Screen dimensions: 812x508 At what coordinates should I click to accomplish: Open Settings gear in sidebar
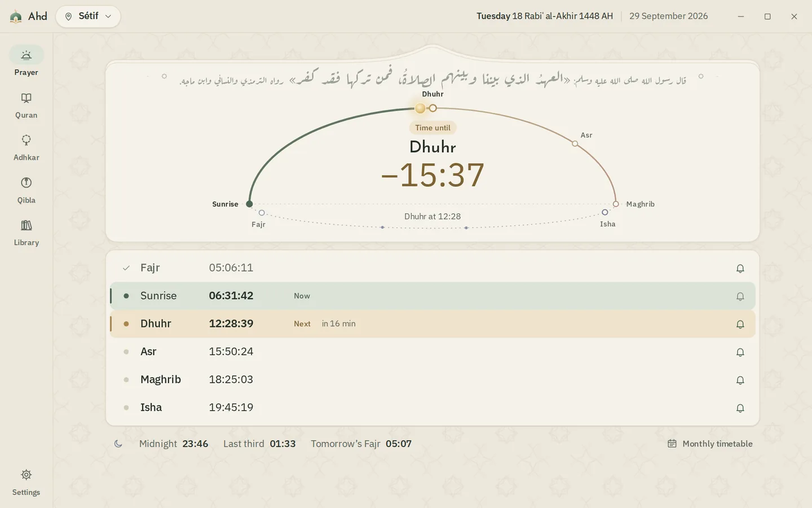(26, 475)
